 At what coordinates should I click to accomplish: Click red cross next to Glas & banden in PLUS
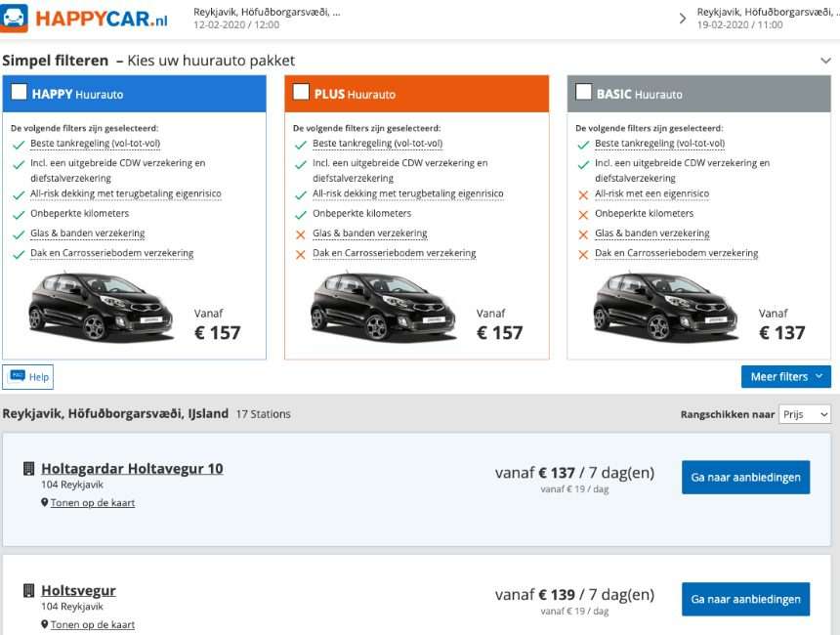(301, 234)
